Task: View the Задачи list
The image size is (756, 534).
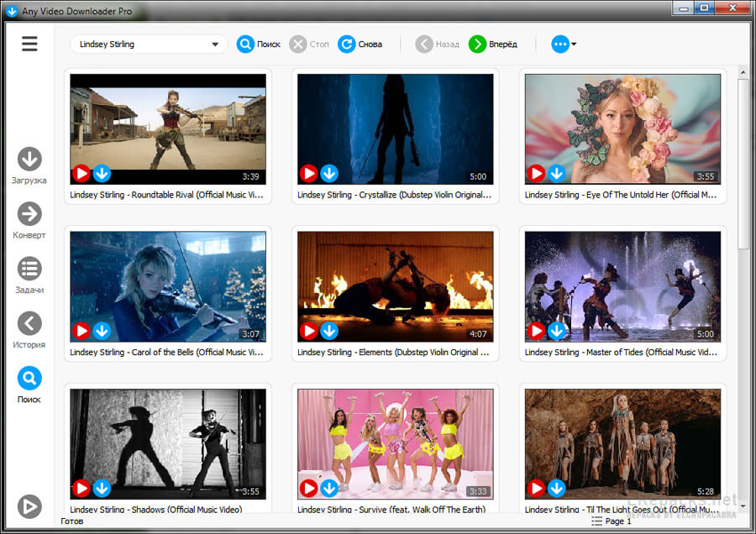Action: [x=29, y=270]
